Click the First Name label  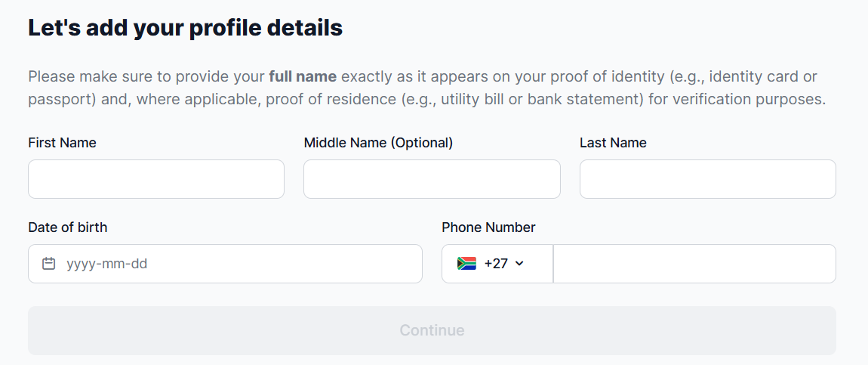pos(62,143)
